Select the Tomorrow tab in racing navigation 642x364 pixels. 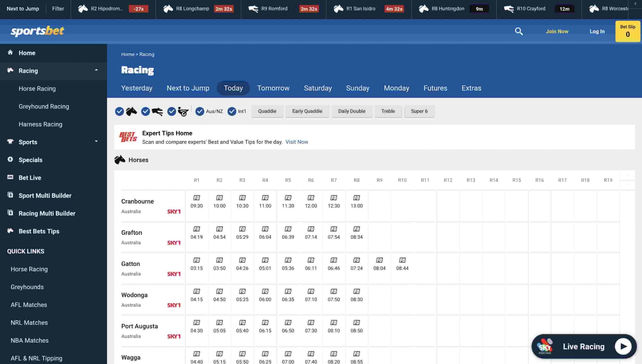click(x=273, y=88)
